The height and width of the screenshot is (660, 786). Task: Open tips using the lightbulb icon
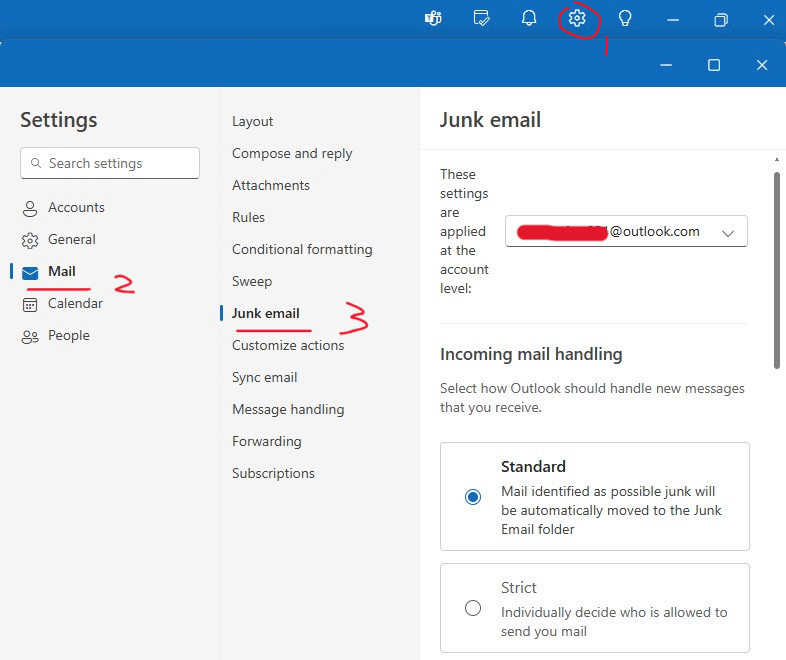coord(625,19)
